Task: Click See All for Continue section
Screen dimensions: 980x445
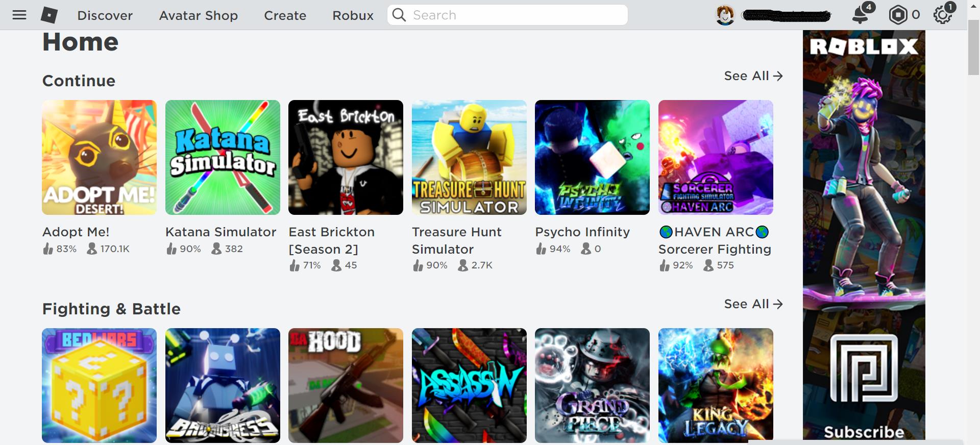Action: 753,76
